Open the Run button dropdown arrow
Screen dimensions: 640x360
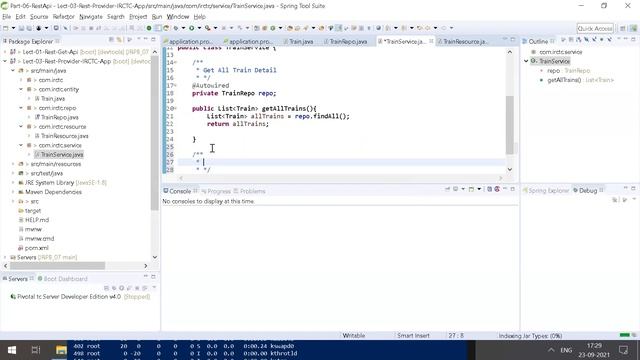click(199, 28)
